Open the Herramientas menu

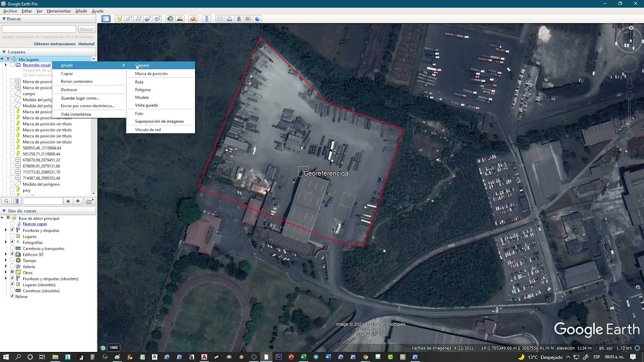pyautogui.click(x=59, y=11)
